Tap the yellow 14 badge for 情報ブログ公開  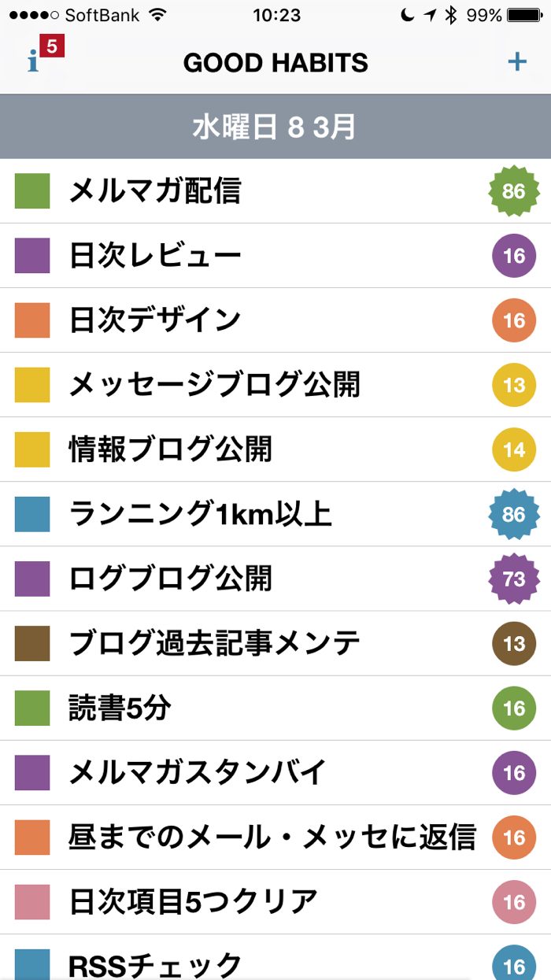[x=513, y=450]
